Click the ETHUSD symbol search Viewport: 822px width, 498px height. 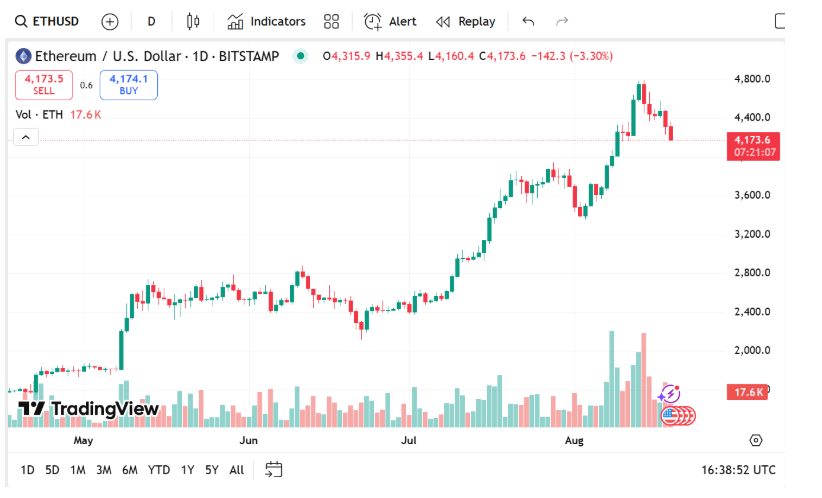pyautogui.click(x=47, y=21)
